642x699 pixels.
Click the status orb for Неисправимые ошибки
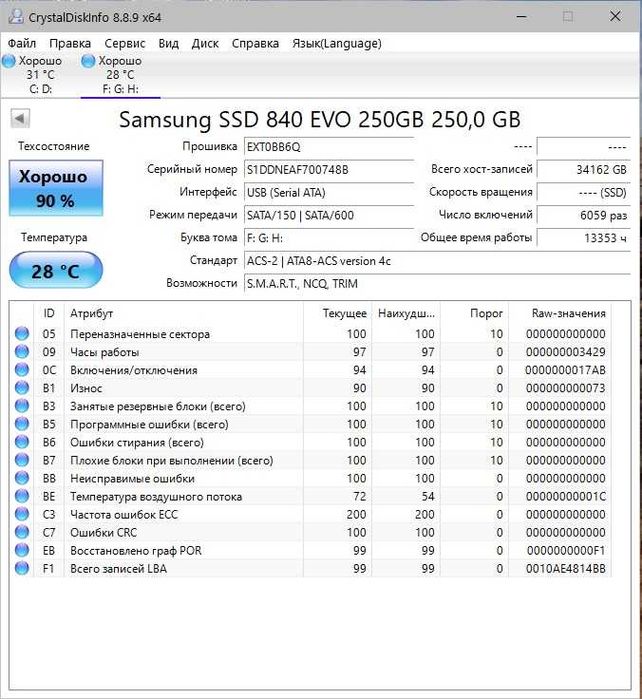[22, 478]
